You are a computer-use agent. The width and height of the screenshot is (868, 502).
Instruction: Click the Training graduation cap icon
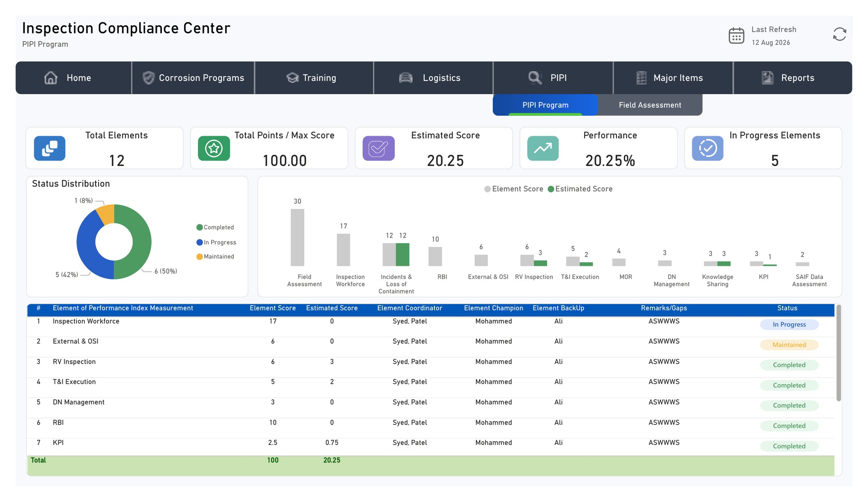[x=292, y=78]
